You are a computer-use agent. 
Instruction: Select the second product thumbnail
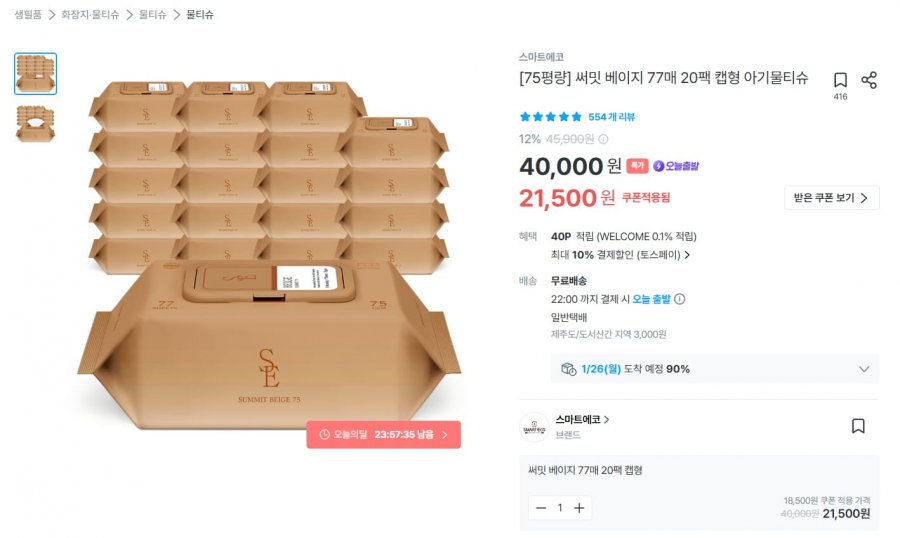[36, 123]
